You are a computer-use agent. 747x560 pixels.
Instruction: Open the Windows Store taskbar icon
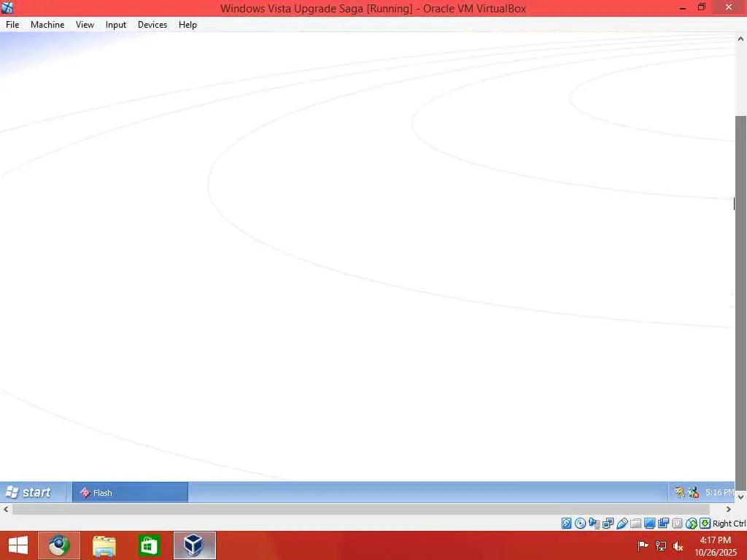click(x=149, y=545)
